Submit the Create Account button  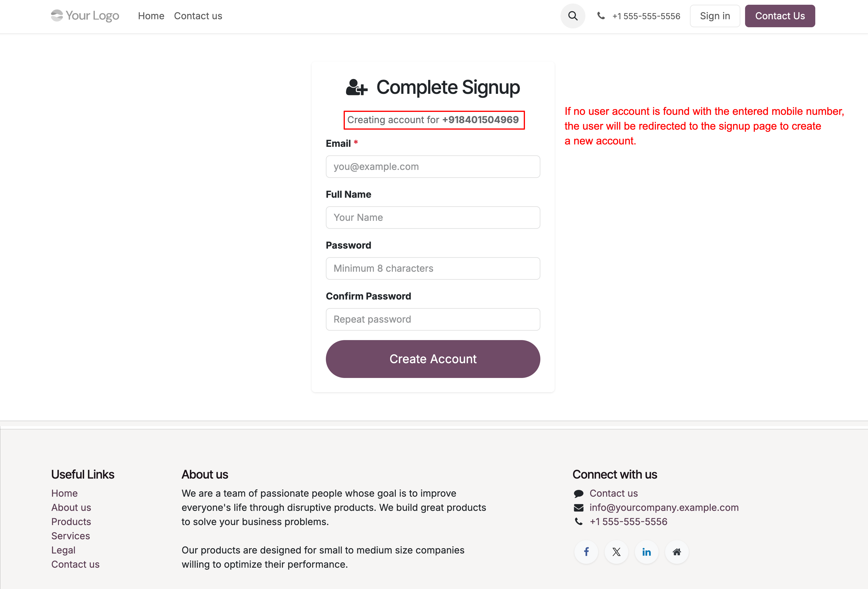point(433,359)
